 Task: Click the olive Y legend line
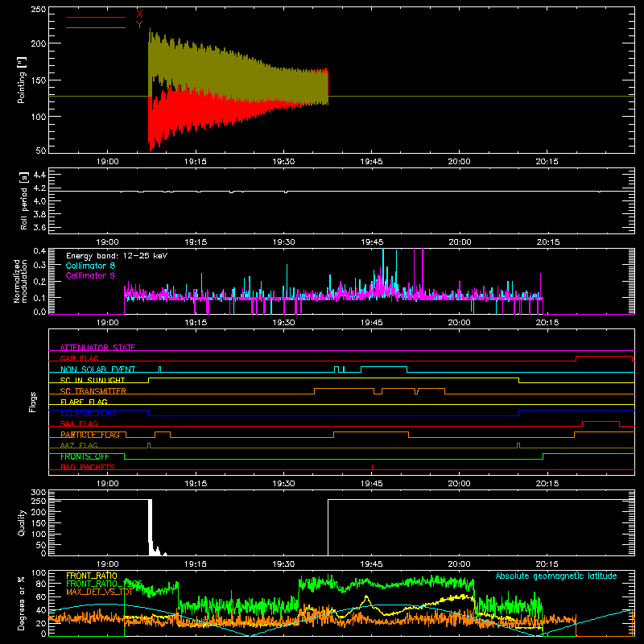(x=96, y=27)
